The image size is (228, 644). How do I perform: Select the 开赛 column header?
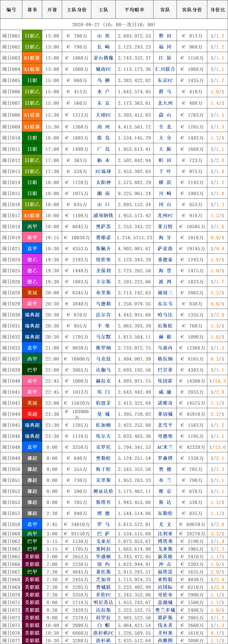[x=52, y=10]
